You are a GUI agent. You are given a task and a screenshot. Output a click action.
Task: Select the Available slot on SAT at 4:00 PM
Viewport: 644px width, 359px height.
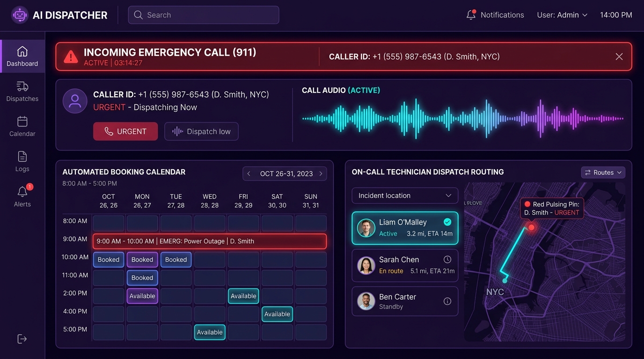(x=277, y=314)
